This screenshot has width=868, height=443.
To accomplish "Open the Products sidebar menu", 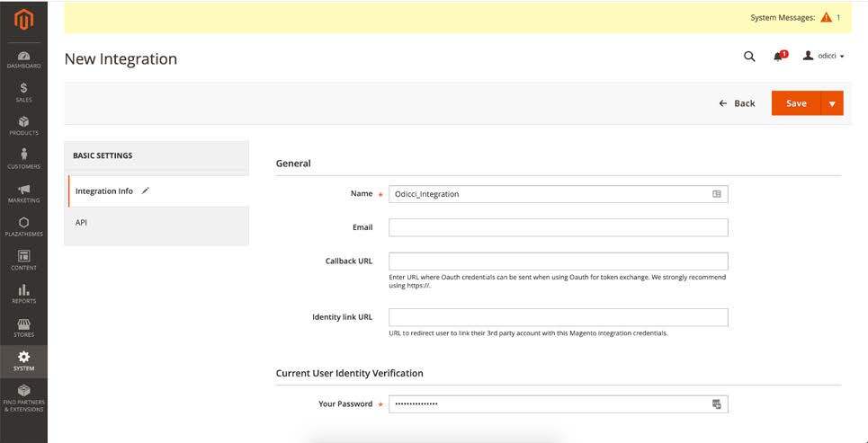I will pos(23,126).
